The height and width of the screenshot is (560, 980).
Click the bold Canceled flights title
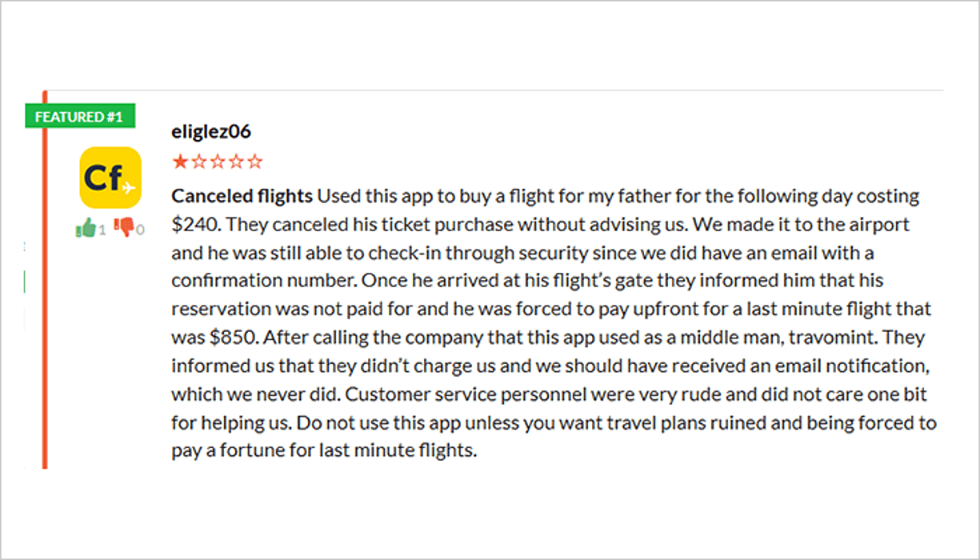point(242,196)
